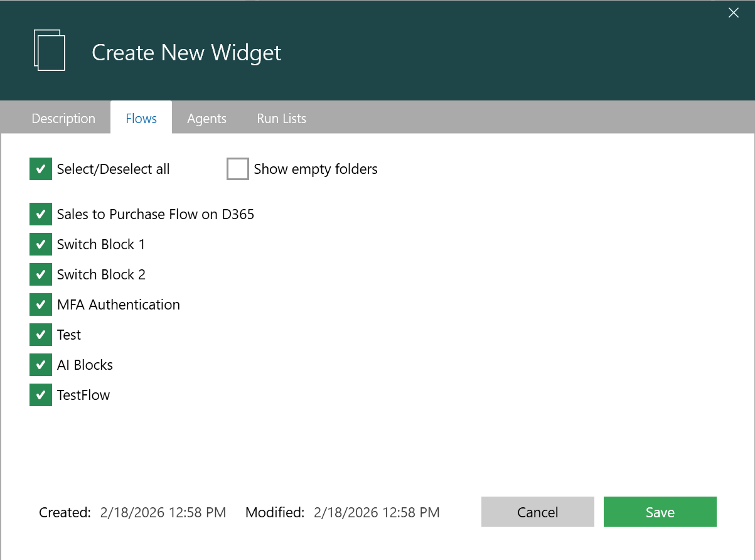Image resolution: width=755 pixels, height=560 pixels.
Task: Untick the Test flow checkbox
Action: (41, 335)
